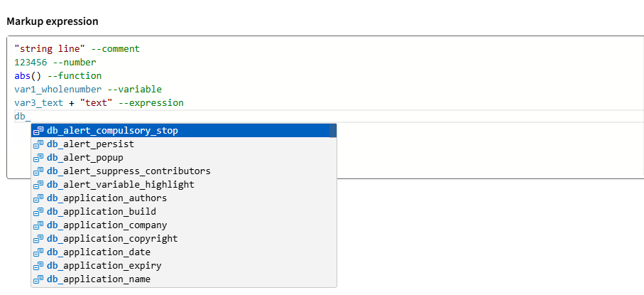Click the icon next to db_alert_persist
This screenshot has width=644, height=295.
[x=38, y=144]
